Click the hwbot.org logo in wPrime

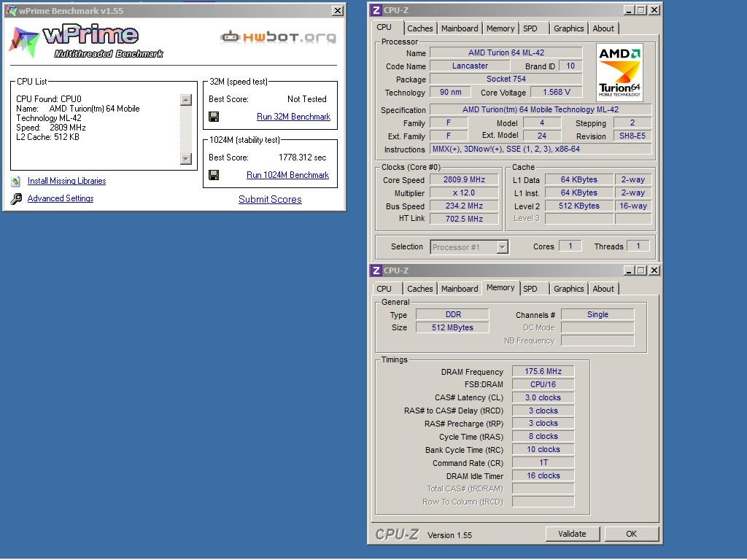[x=278, y=36]
